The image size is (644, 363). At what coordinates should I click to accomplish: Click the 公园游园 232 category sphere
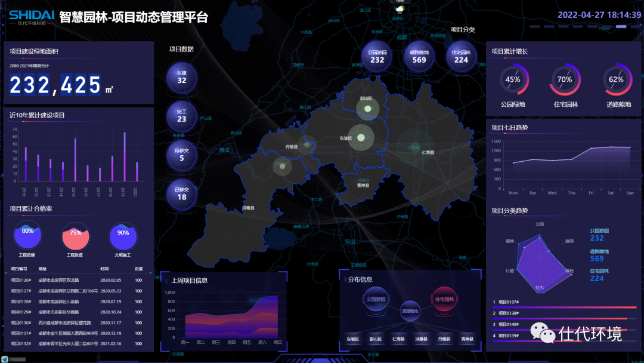point(377,57)
